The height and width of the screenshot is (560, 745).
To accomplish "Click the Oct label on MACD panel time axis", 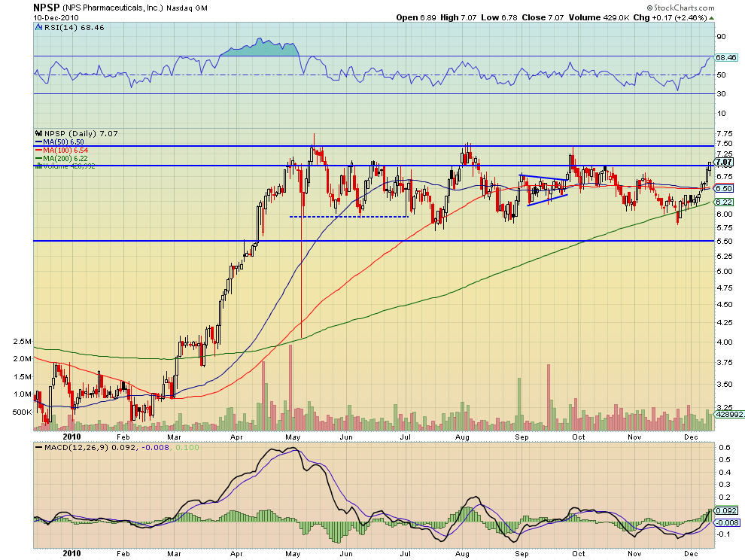I will point(578,554).
